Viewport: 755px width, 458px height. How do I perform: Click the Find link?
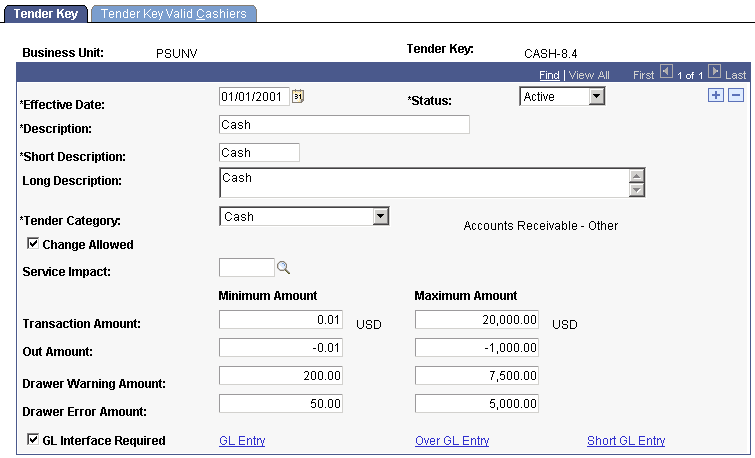549,75
